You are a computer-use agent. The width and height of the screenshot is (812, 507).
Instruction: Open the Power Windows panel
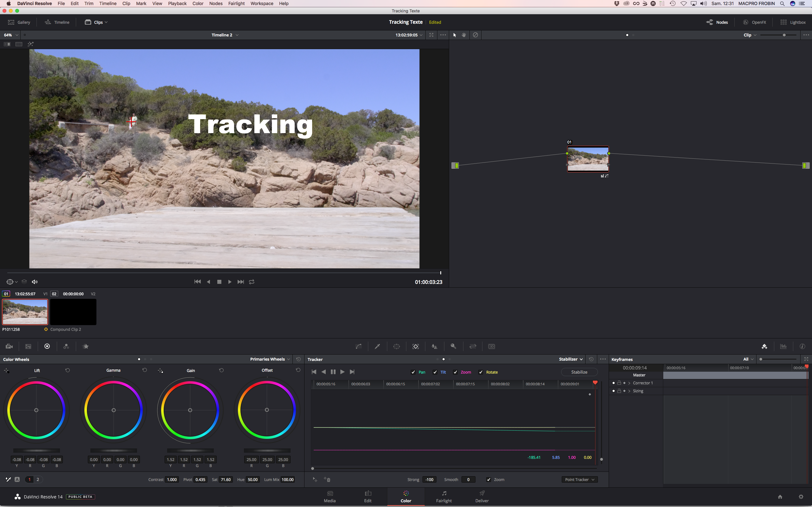[396, 346]
